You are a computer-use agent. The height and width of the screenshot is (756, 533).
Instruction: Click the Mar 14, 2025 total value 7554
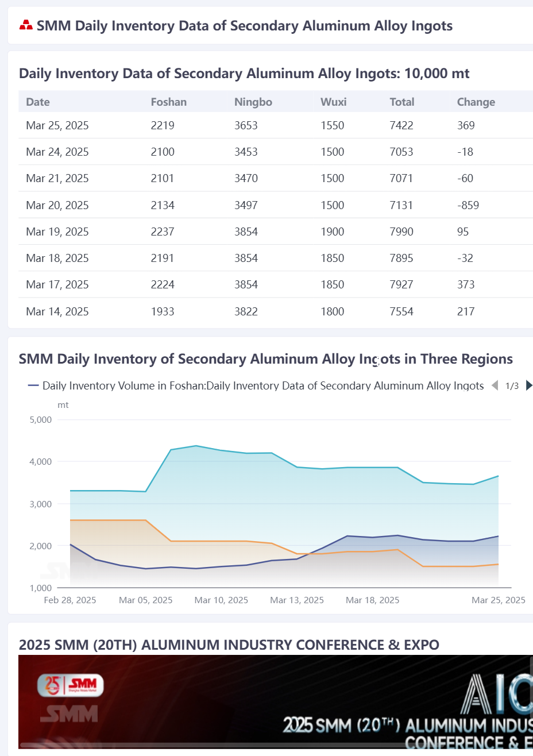[401, 311]
